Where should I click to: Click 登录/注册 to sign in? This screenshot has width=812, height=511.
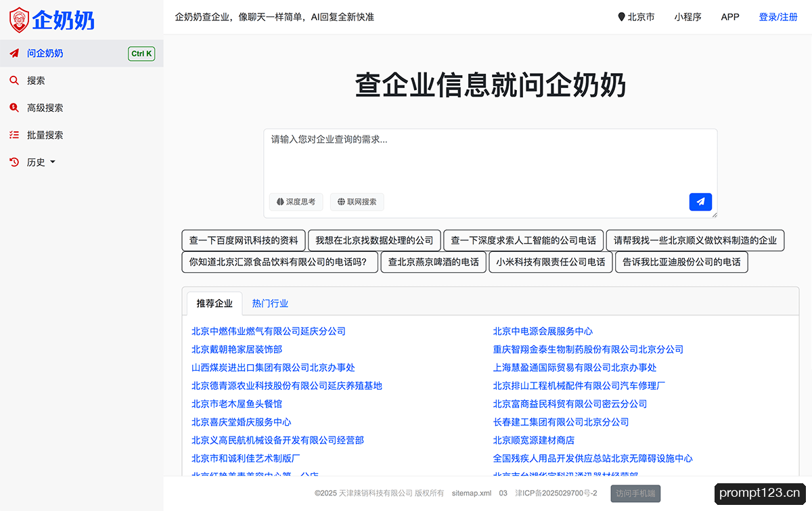[778, 17]
